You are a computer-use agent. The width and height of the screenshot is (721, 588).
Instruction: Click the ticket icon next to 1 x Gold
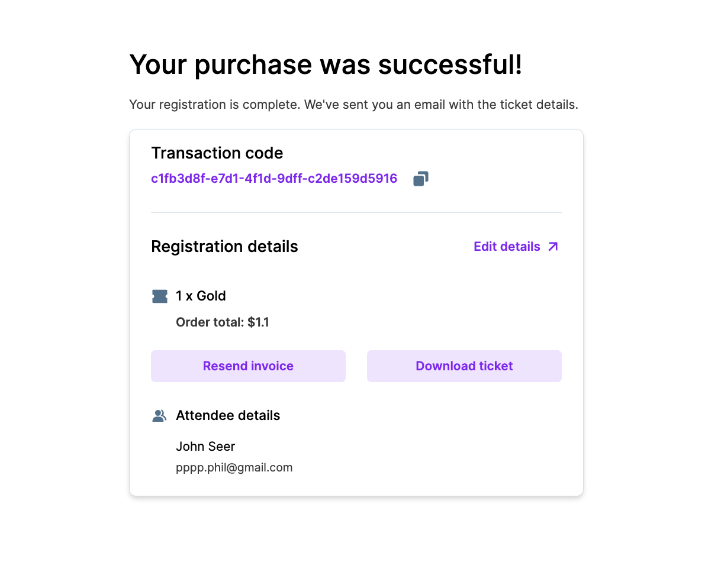(160, 296)
